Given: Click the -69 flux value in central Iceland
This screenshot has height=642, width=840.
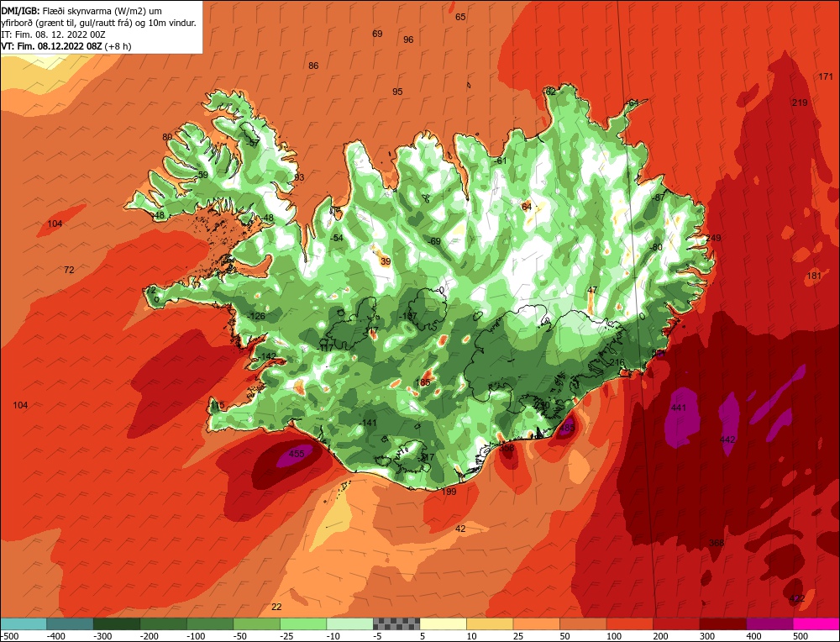Looking at the screenshot, I should pyautogui.click(x=434, y=242).
